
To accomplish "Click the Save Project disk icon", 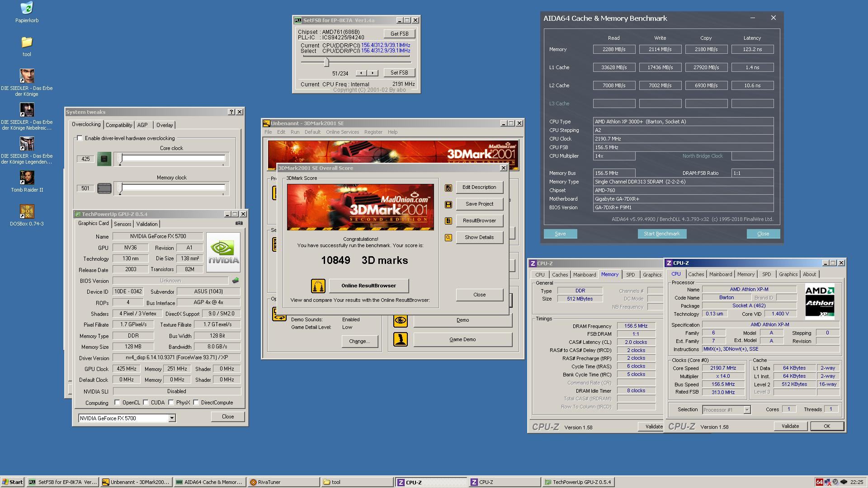I will 448,204.
